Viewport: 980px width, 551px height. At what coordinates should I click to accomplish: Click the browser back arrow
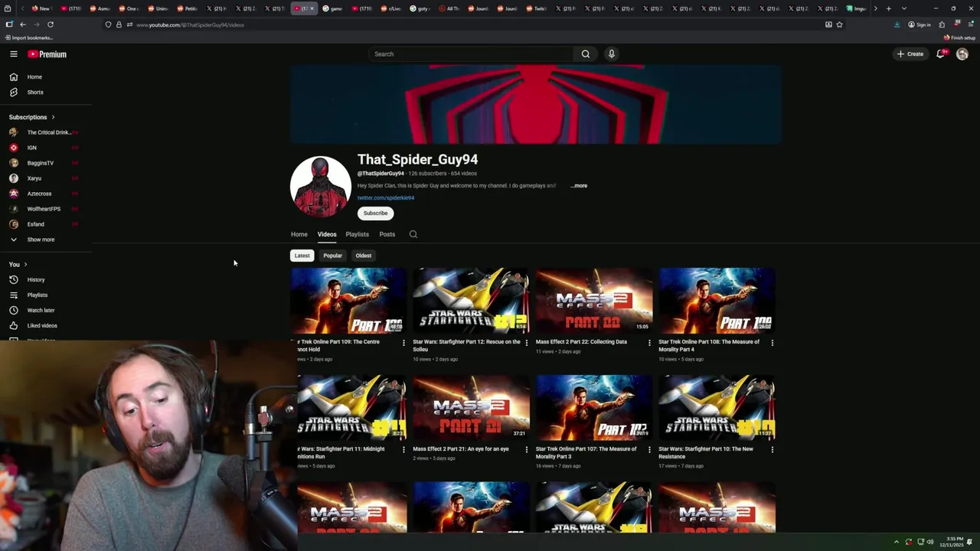click(x=22, y=24)
